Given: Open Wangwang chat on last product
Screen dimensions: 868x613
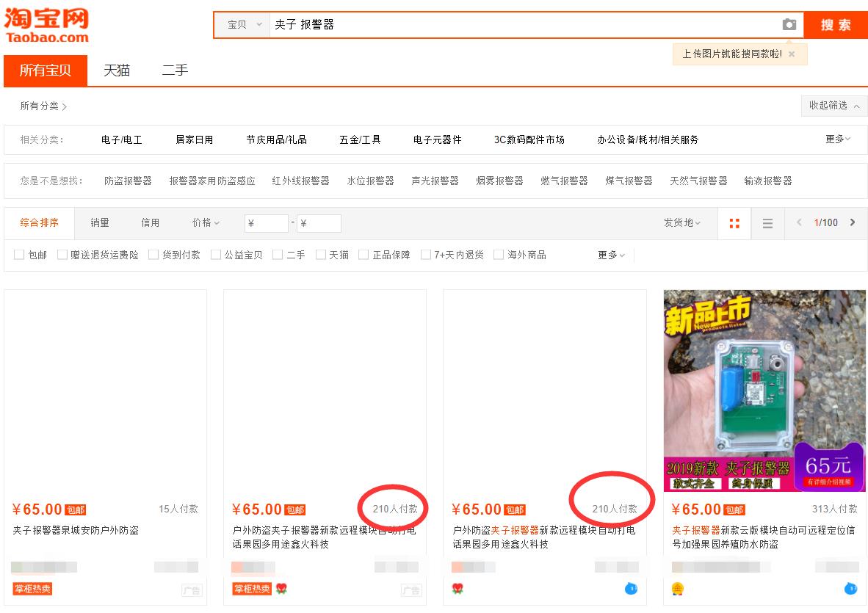Looking at the screenshot, I should (850, 590).
